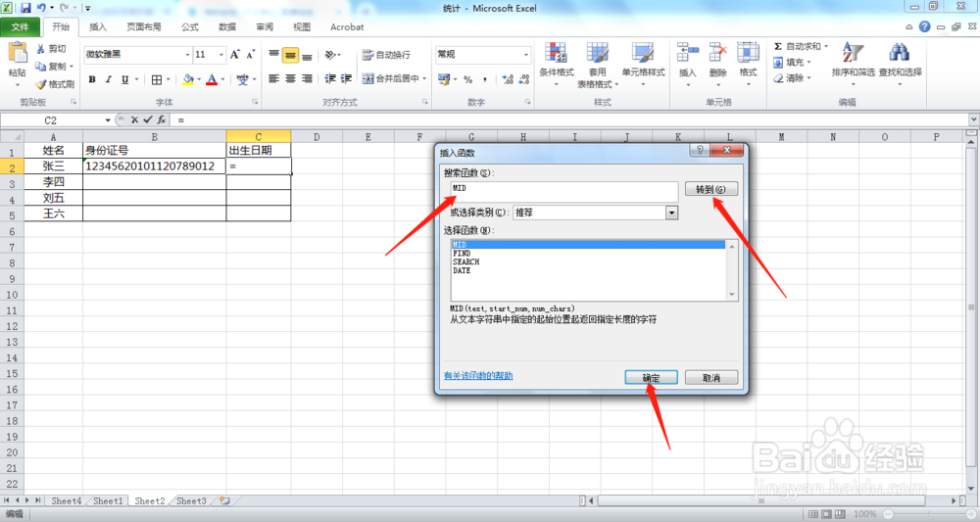Open Find and Select (查找和选择)
This screenshot has height=522, width=980.
click(x=900, y=63)
